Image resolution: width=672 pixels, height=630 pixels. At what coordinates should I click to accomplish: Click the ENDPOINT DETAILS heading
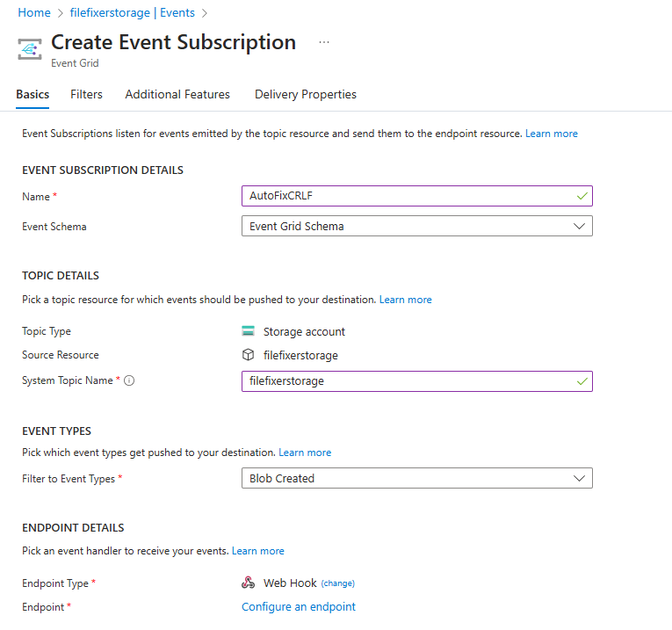(73, 527)
